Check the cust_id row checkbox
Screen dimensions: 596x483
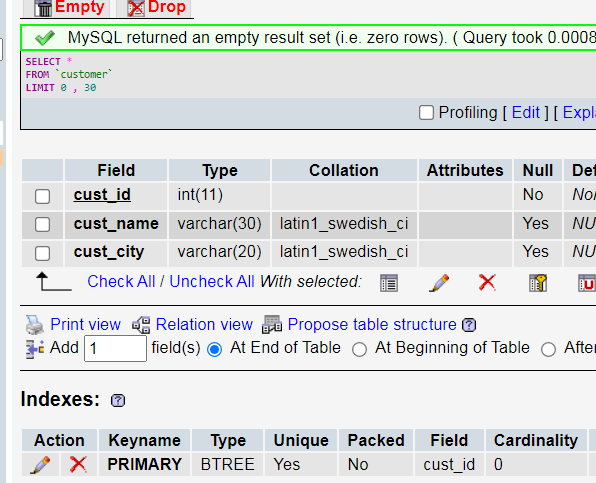coord(42,196)
